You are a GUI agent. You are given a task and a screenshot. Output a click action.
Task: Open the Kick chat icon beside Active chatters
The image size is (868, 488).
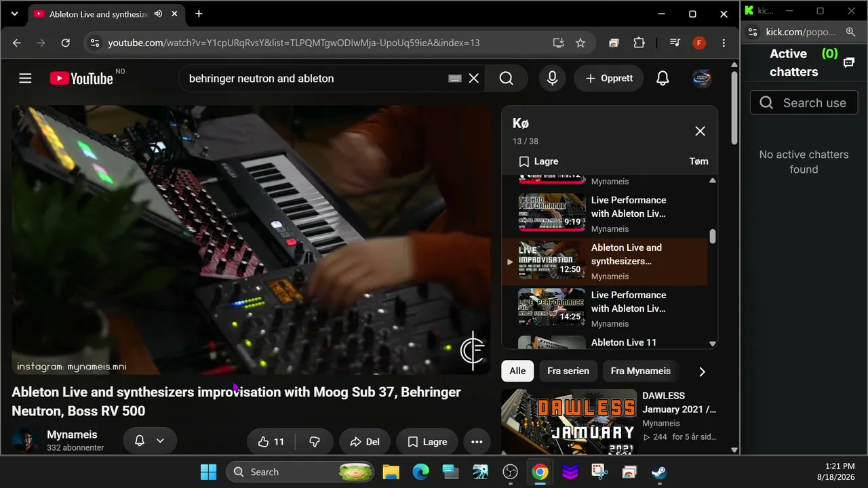848,62
